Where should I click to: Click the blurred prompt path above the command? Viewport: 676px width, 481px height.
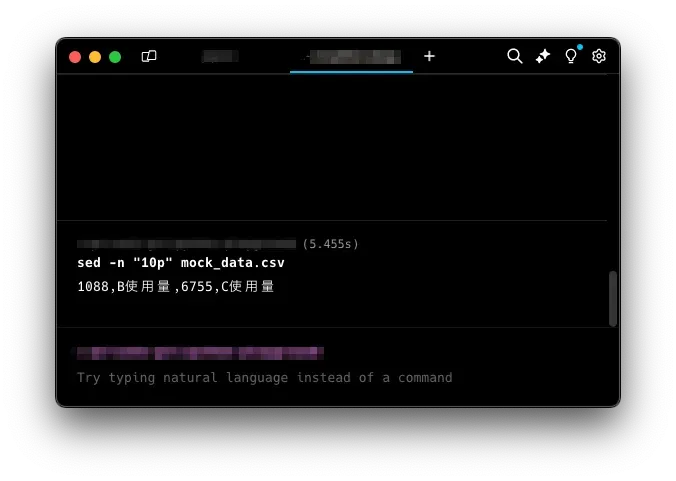pos(186,244)
